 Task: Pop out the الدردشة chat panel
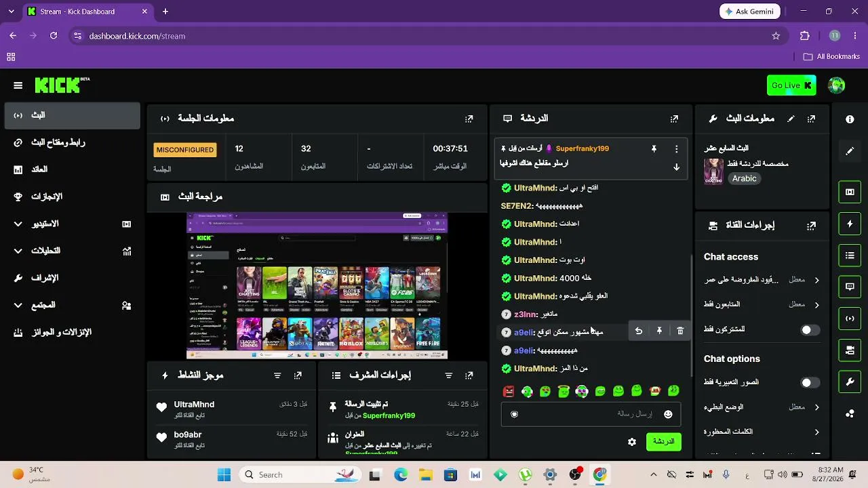674,119
